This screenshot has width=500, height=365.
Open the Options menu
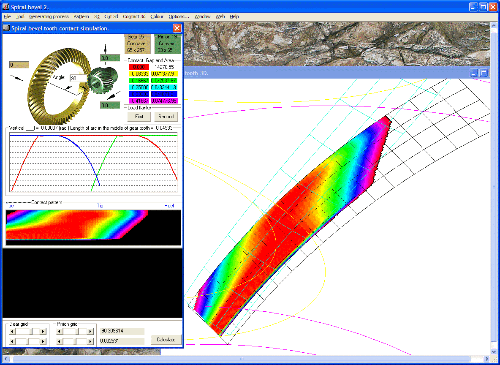tap(178, 16)
